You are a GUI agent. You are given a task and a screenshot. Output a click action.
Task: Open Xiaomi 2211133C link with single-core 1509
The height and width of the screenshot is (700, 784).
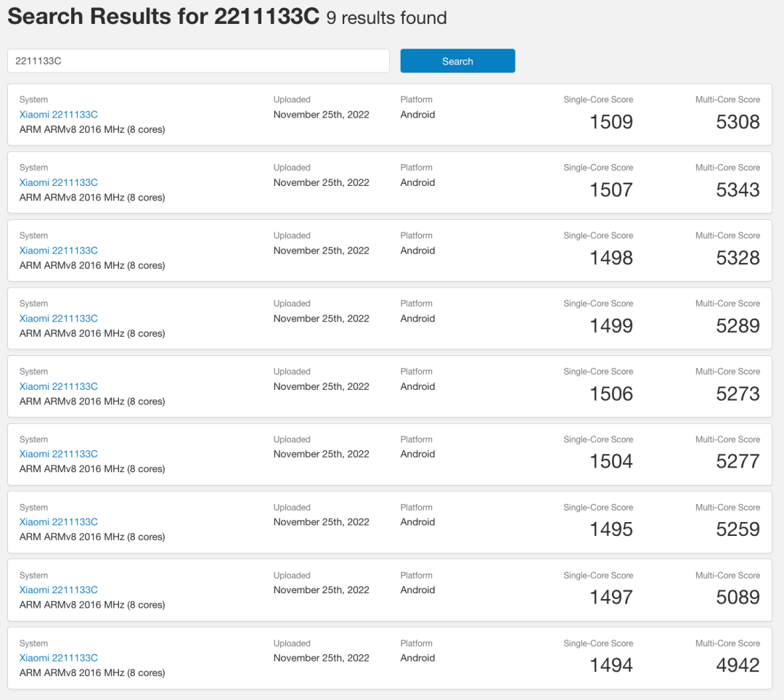tap(59, 115)
